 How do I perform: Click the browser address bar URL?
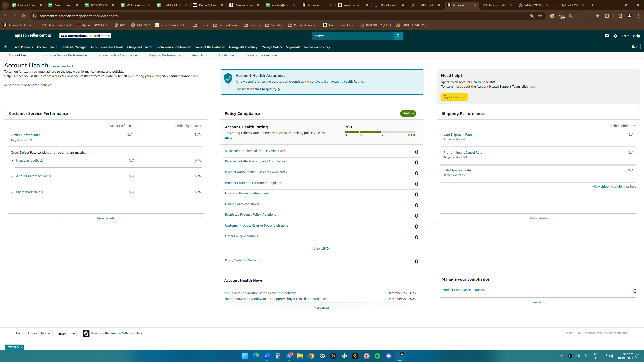pyautogui.click(x=78, y=16)
